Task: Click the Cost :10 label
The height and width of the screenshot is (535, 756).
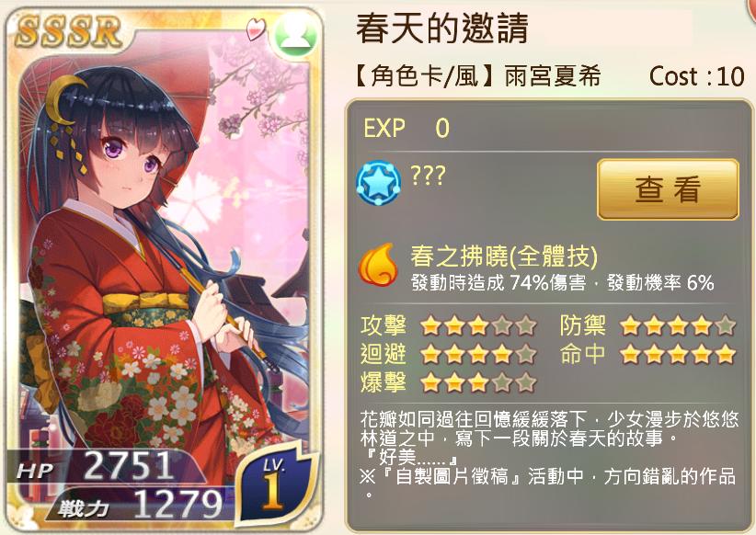Action: click(x=697, y=76)
